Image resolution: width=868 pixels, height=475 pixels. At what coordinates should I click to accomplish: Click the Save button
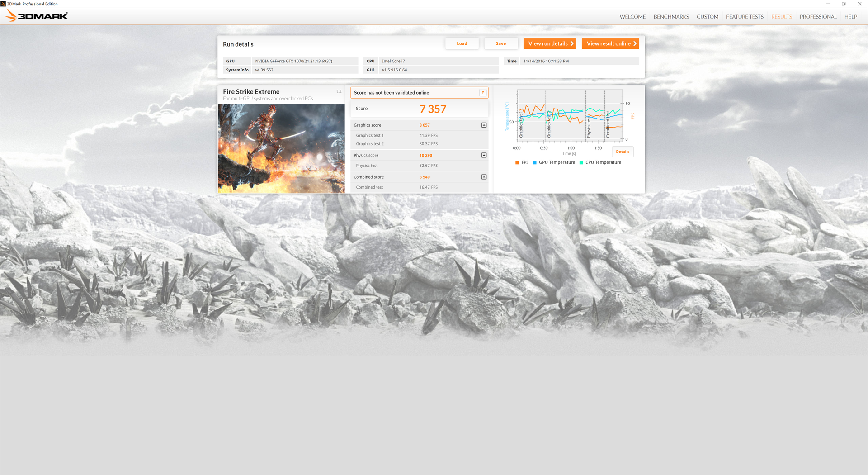tap(500, 43)
